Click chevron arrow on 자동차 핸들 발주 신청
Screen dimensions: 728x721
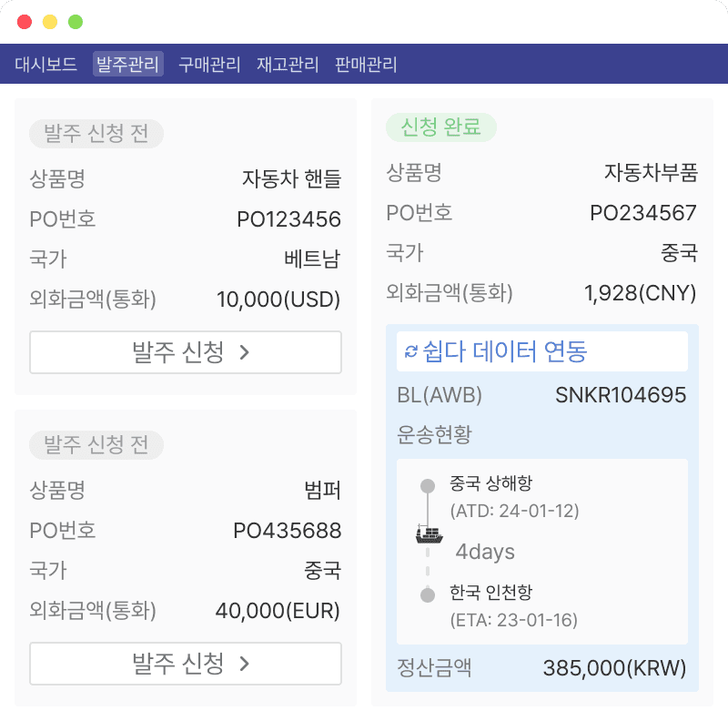pyautogui.click(x=244, y=353)
